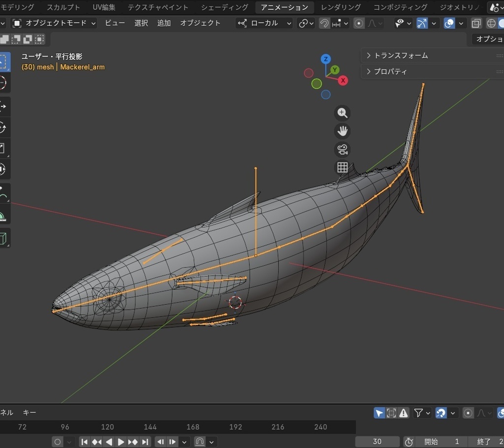Set selection mode to Subtract
The height and width of the screenshot is (448, 504).
coord(28,39)
